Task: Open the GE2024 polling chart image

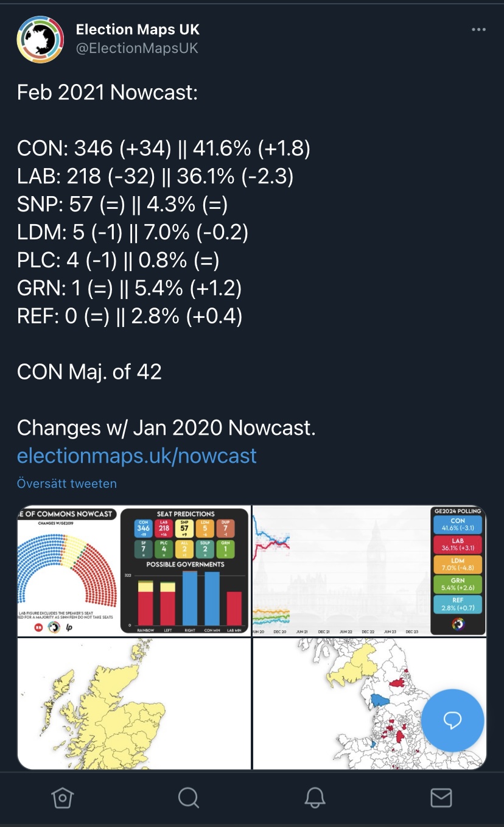Action: tap(369, 571)
